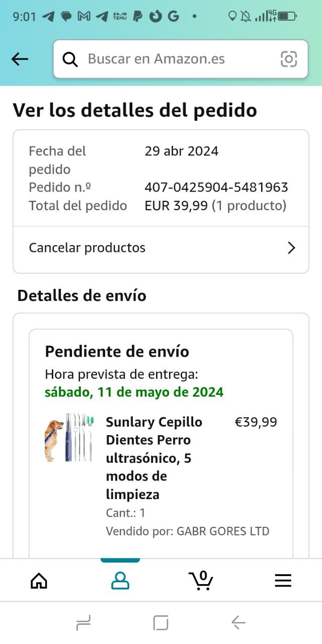Go to Amazon home tab
322x644 pixels.
pyautogui.click(x=39, y=581)
